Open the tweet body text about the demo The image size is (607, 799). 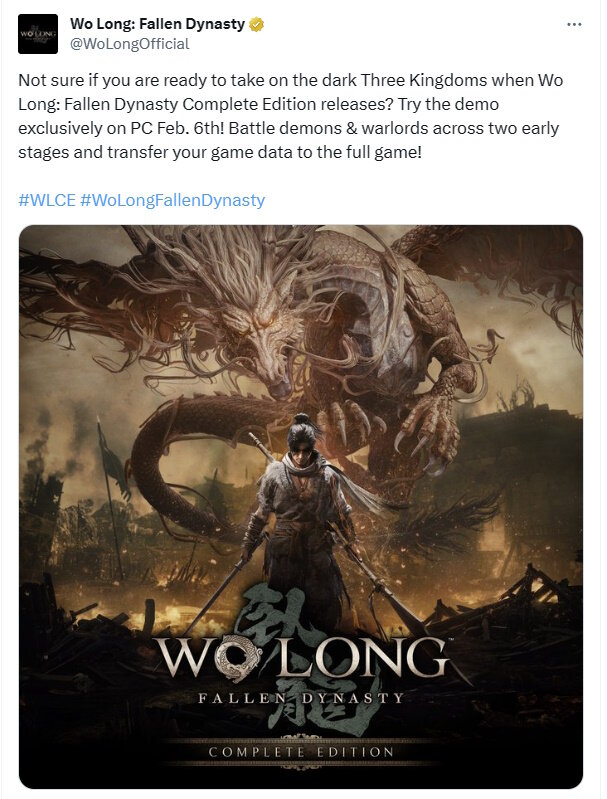[x=291, y=116]
